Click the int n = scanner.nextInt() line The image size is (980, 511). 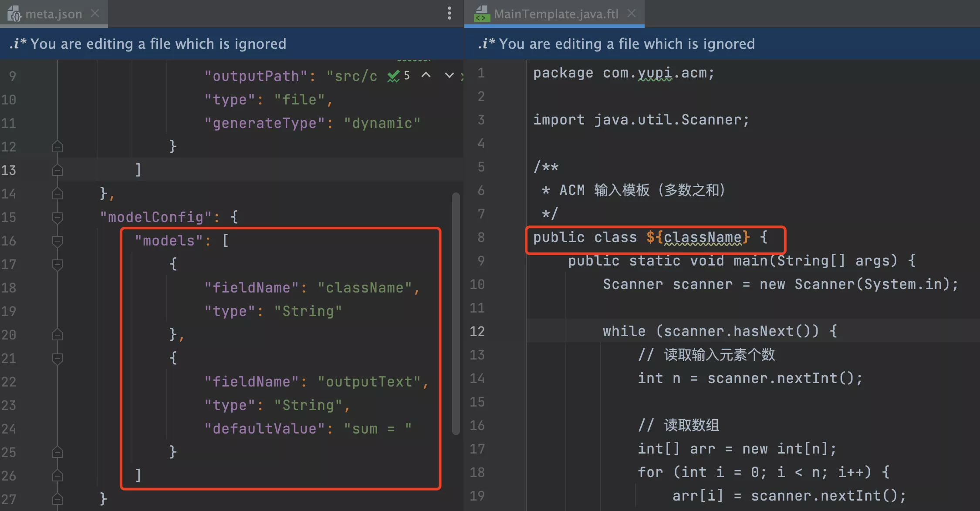click(750, 378)
